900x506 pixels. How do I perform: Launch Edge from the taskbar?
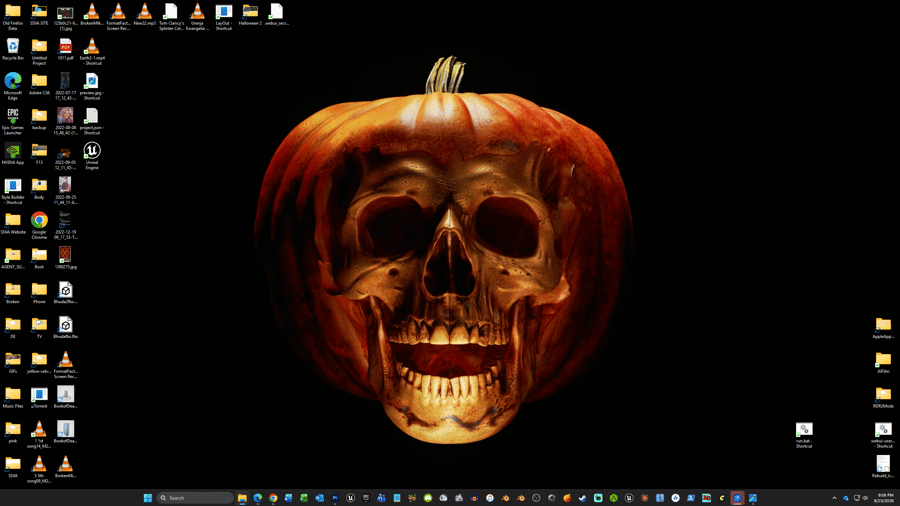pyautogui.click(x=258, y=498)
